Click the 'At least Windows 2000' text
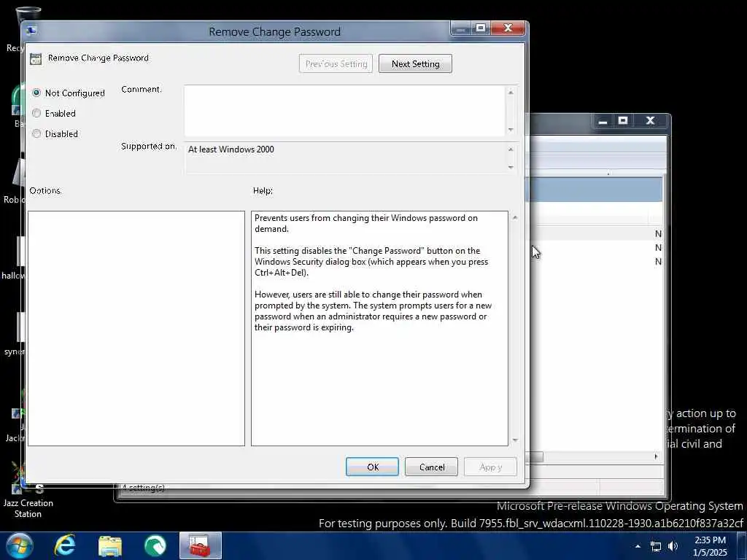 pos(231,149)
